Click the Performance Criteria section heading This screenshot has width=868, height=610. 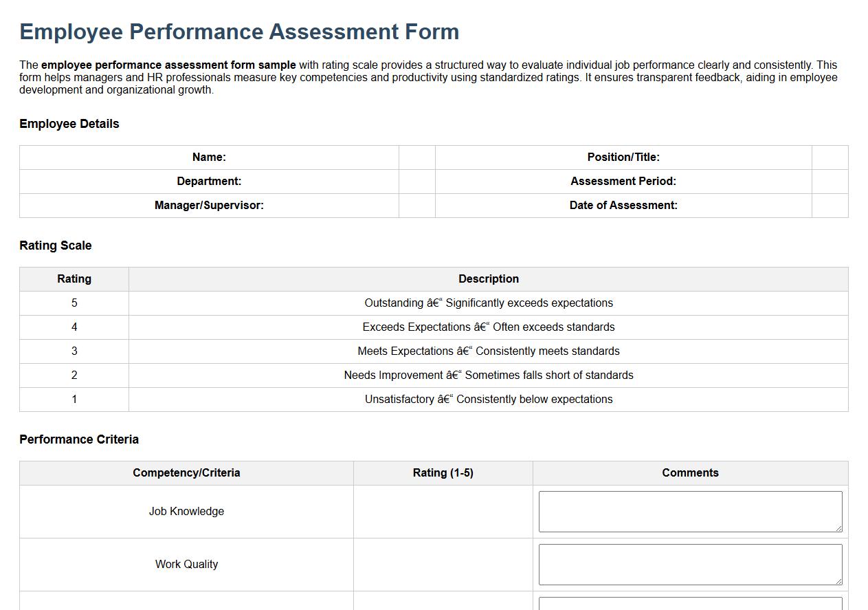pyautogui.click(x=79, y=439)
